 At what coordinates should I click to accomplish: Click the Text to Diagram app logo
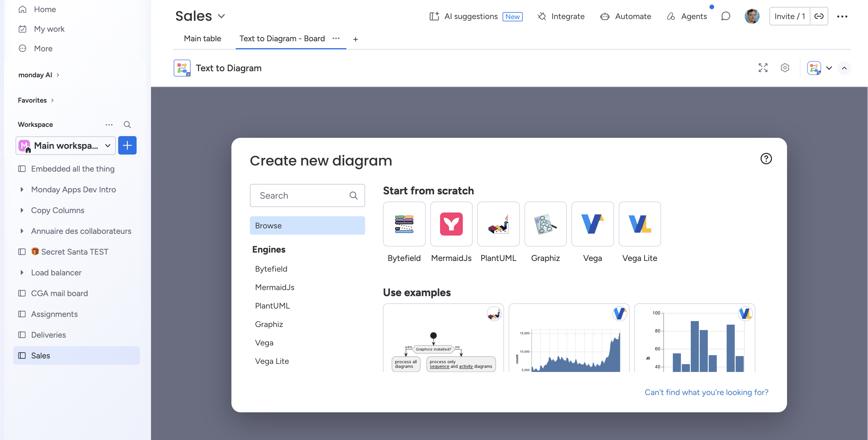click(182, 68)
